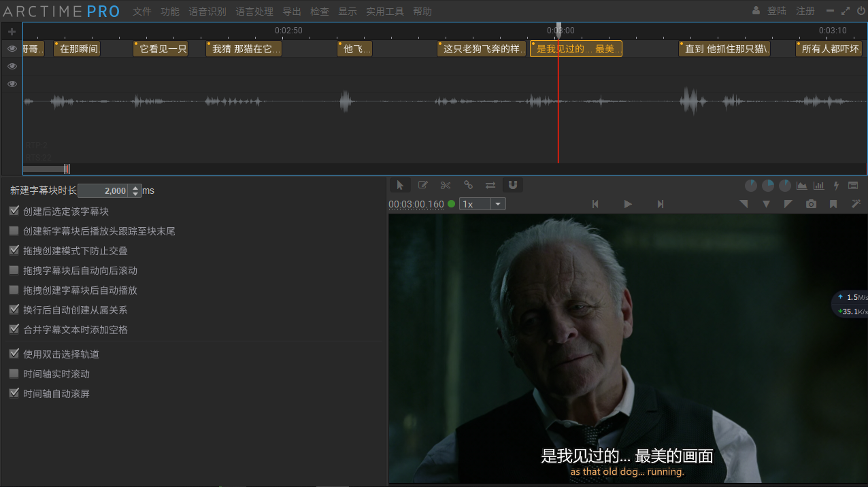Enable 创建新字幕块后播放头跟踪至块末尾 checkbox
The image size is (868, 487).
(x=14, y=231)
